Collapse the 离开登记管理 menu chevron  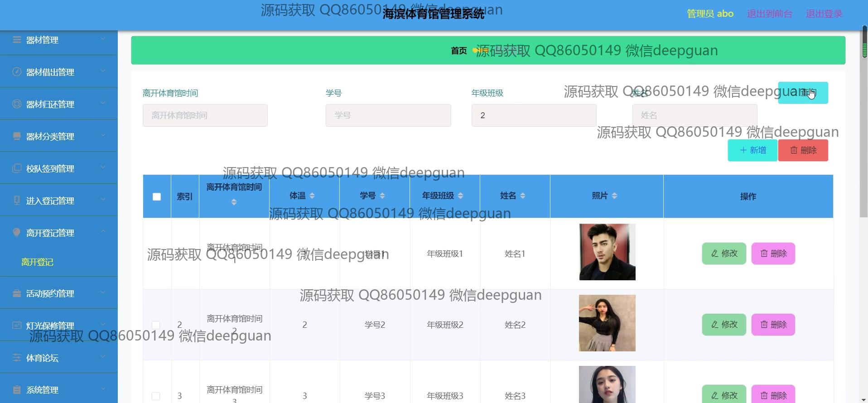[x=103, y=232]
